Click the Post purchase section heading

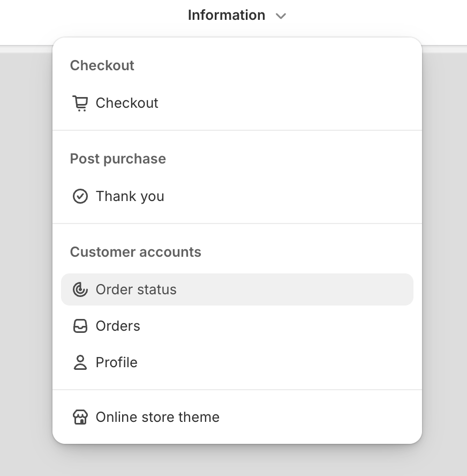(118, 159)
